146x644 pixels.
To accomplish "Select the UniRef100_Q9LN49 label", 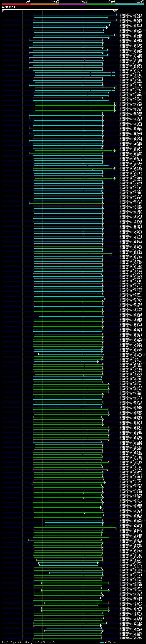I will coord(131,70).
